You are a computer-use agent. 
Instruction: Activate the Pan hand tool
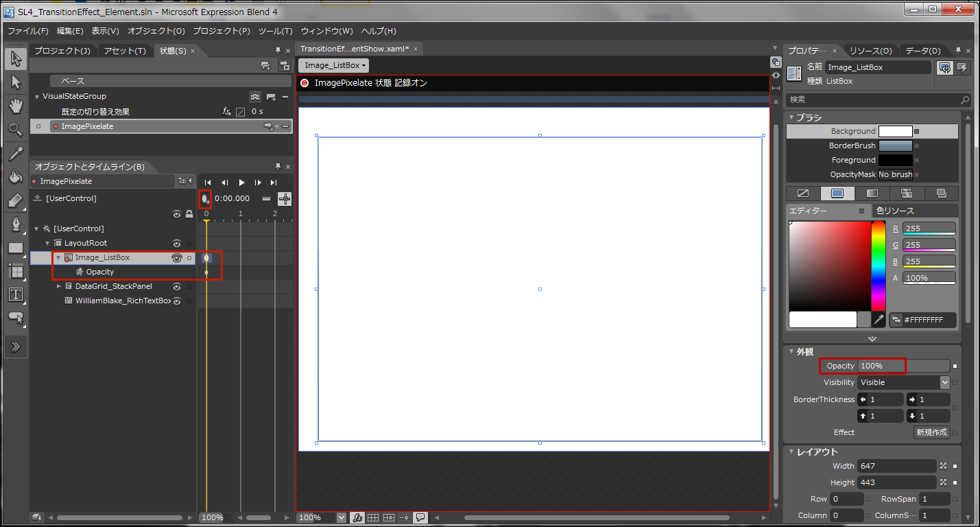pos(16,106)
